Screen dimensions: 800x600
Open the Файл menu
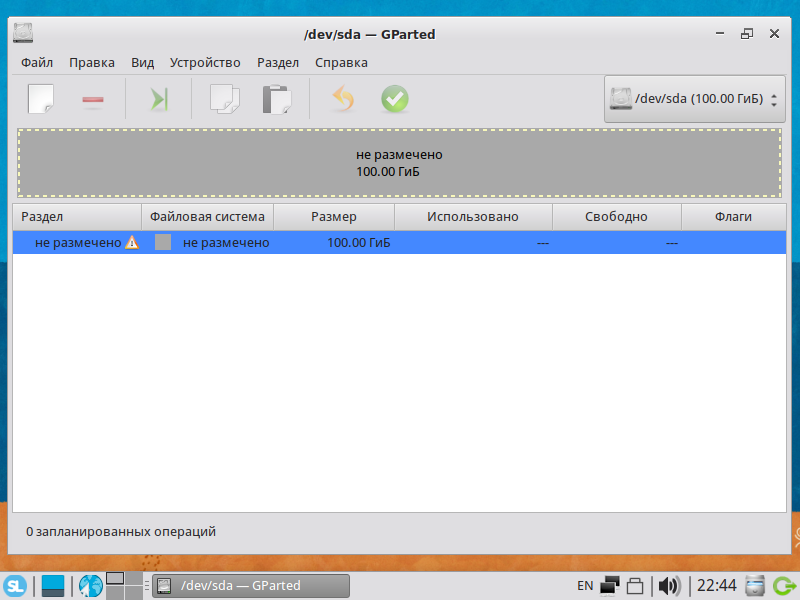click(37, 63)
